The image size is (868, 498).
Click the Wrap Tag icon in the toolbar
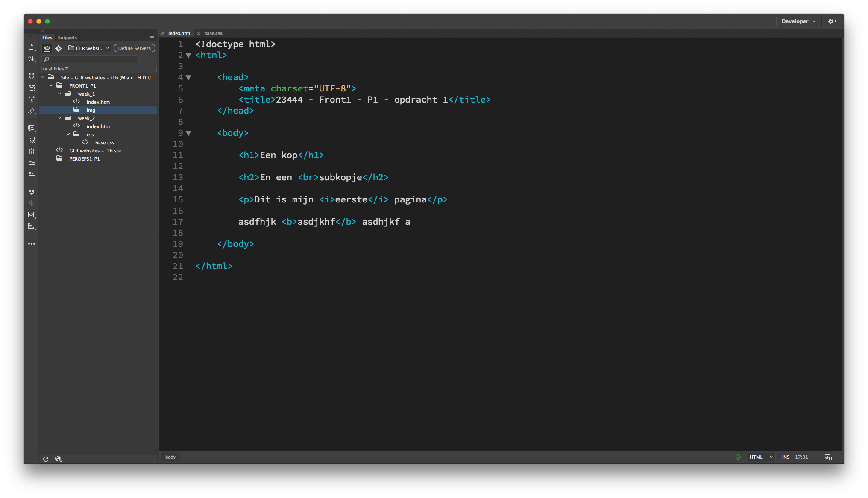click(31, 151)
